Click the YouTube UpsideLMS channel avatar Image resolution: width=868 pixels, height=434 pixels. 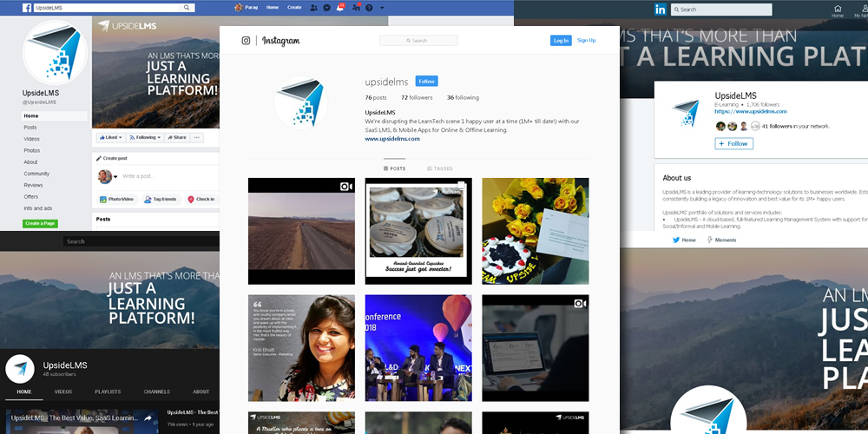[x=20, y=369]
